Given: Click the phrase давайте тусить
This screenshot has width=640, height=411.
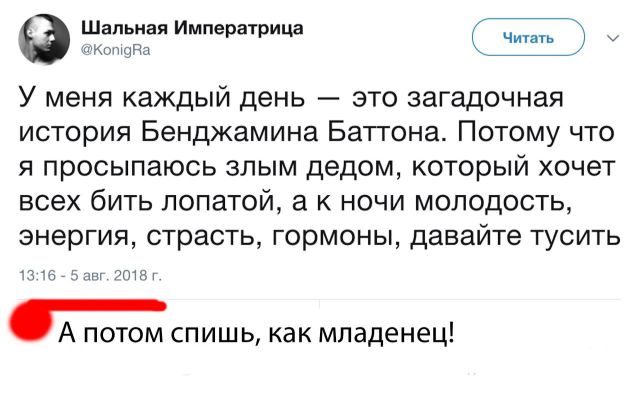Looking at the screenshot, I should pyautogui.click(x=515, y=236).
